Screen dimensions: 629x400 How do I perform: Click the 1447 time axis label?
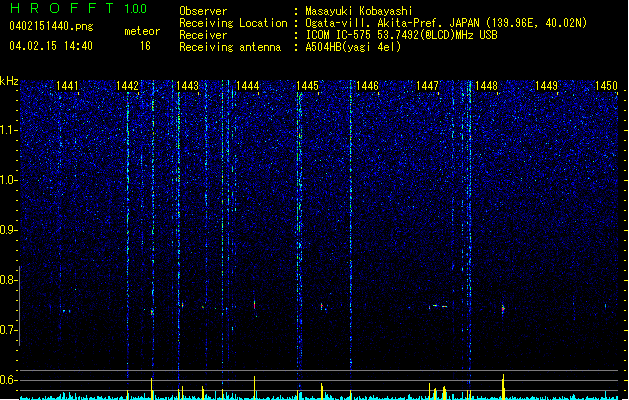427,85
